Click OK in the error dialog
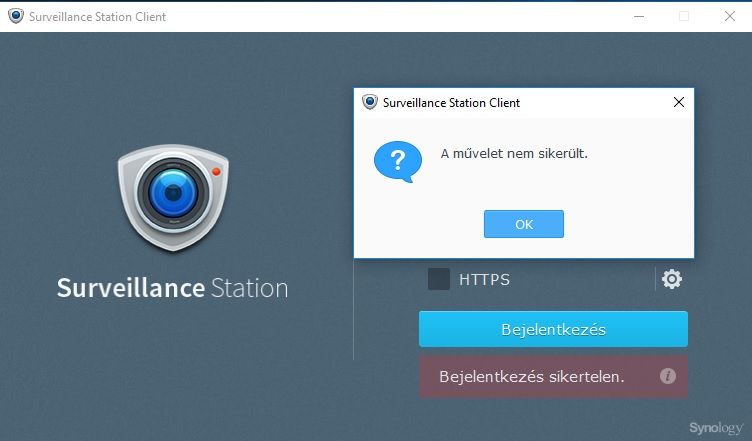The image size is (752, 441). click(x=524, y=224)
